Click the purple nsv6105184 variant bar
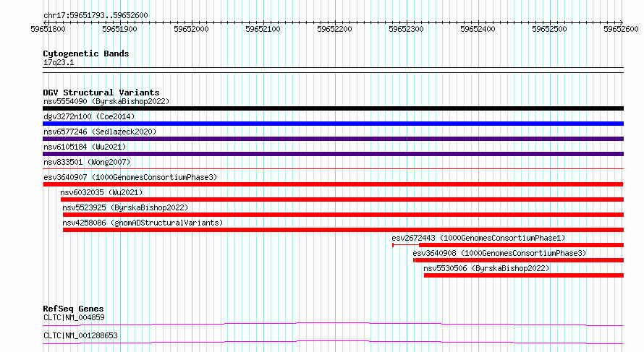 pos(333,154)
